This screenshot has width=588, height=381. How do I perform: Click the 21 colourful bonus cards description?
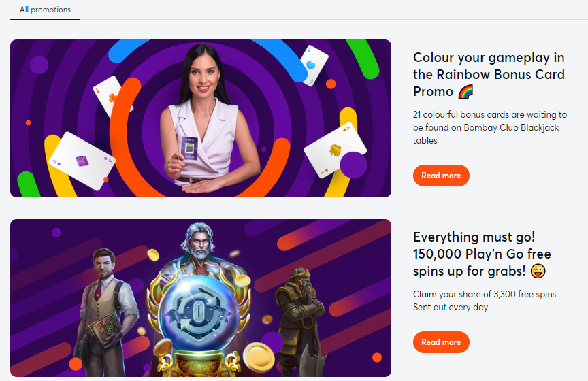[x=490, y=127]
